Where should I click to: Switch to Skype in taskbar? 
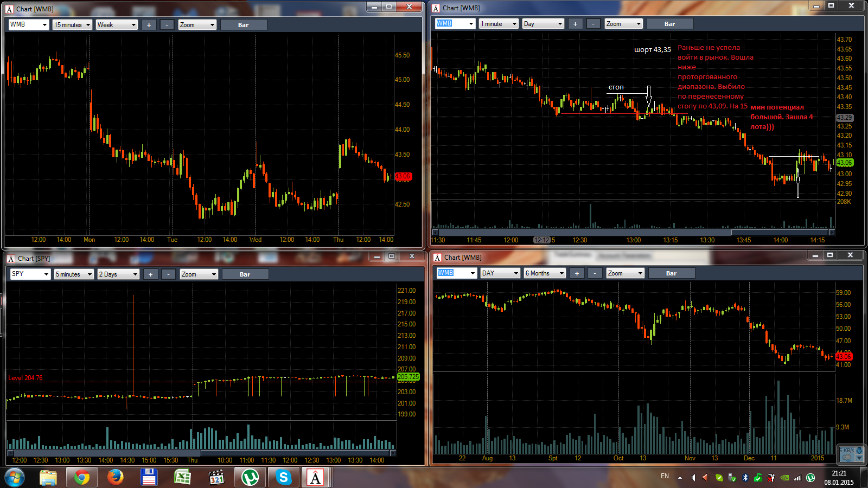(x=284, y=478)
